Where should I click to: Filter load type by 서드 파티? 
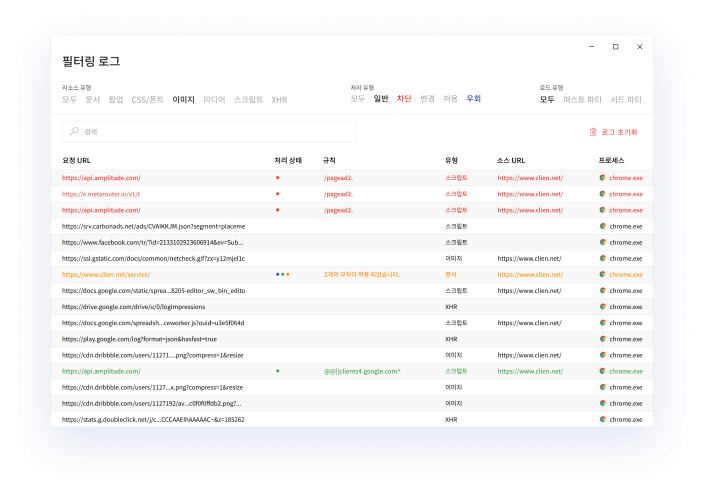[x=626, y=99]
